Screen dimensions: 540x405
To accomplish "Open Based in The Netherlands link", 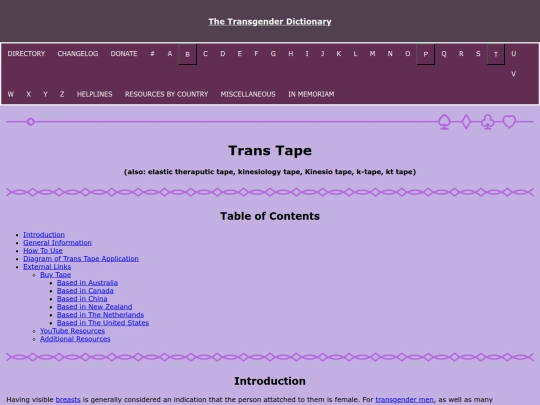I will (101, 315).
